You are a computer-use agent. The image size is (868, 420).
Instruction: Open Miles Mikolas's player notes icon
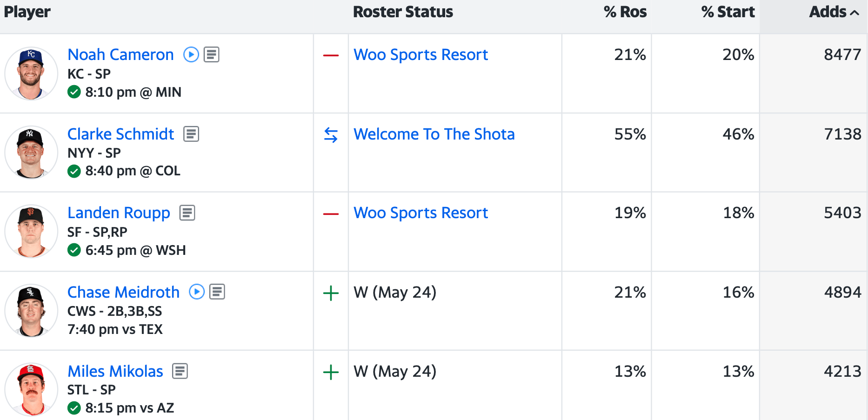[x=180, y=371]
